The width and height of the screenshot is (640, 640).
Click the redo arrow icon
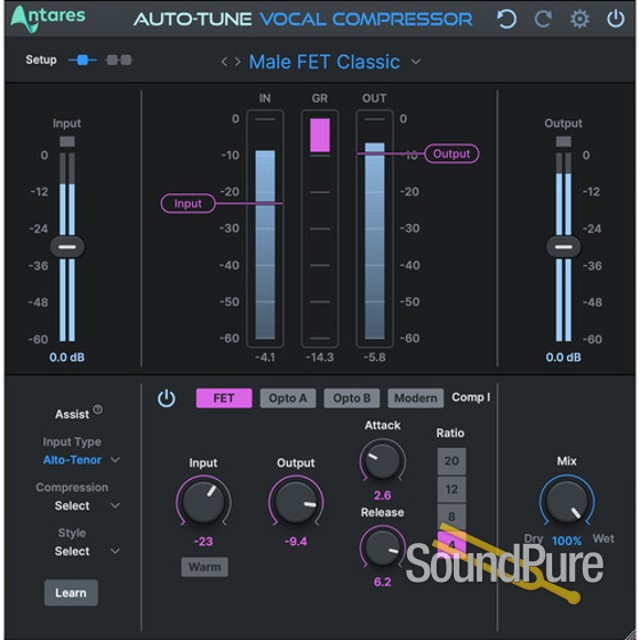click(543, 19)
